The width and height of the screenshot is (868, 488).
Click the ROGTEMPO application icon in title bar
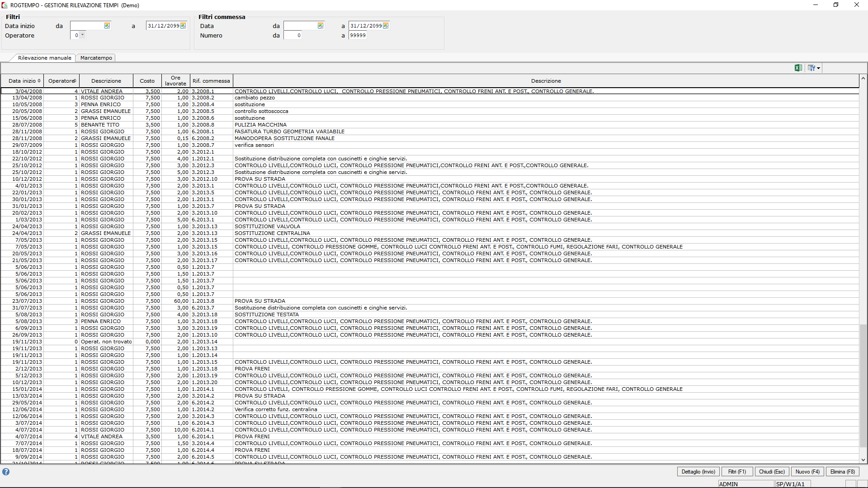tap(5, 5)
